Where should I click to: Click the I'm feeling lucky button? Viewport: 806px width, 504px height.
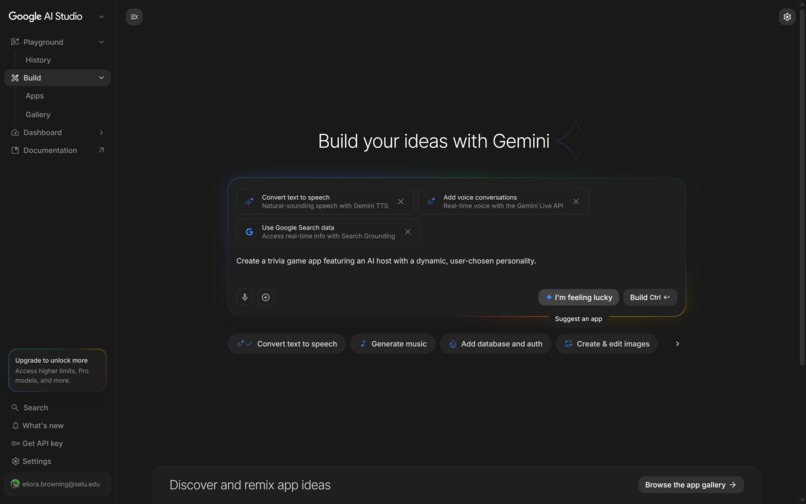(578, 297)
